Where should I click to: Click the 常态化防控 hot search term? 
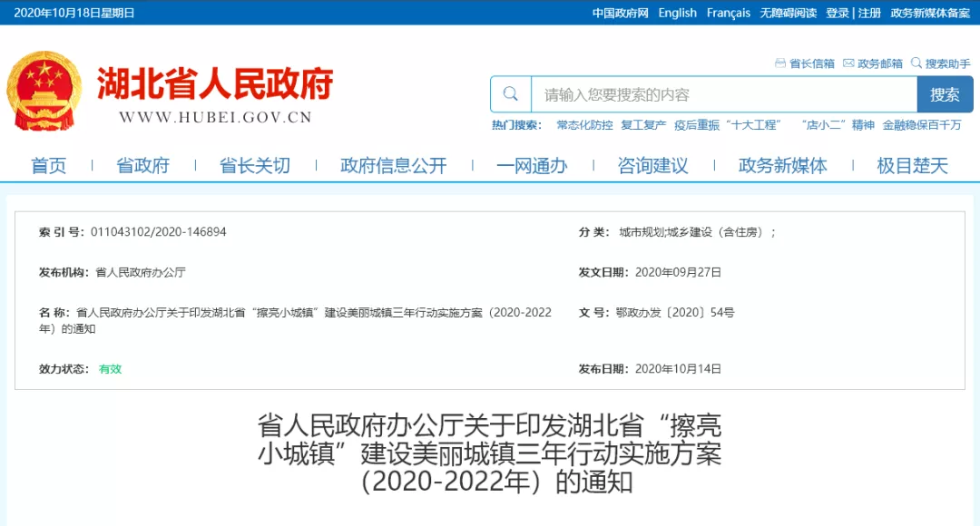click(x=584, y=125)
